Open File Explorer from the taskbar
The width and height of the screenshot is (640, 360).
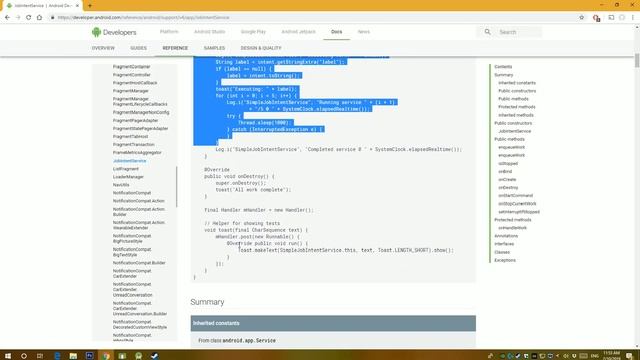coord(73,356)
